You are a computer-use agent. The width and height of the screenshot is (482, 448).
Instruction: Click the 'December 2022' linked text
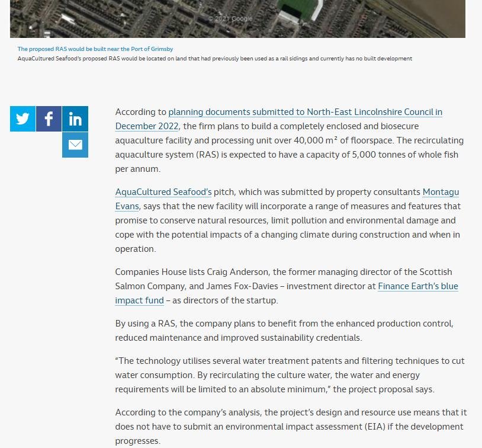[147, 126]
